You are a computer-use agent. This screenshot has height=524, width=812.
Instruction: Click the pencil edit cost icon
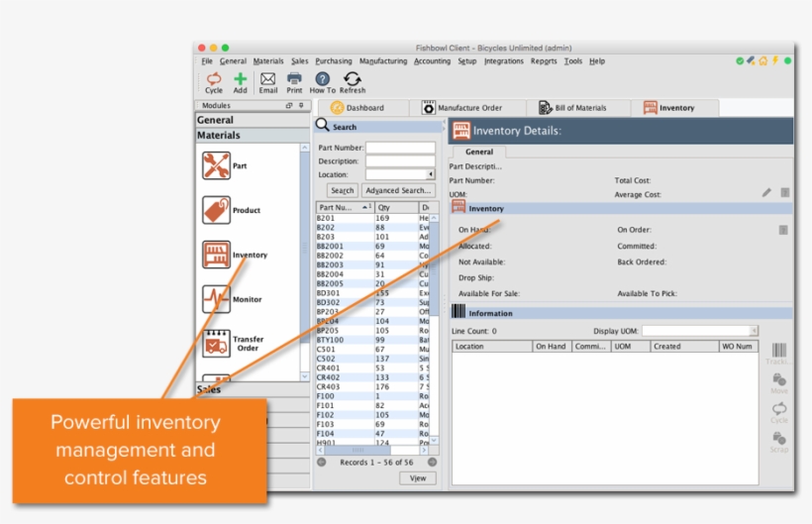click(766, 192)
